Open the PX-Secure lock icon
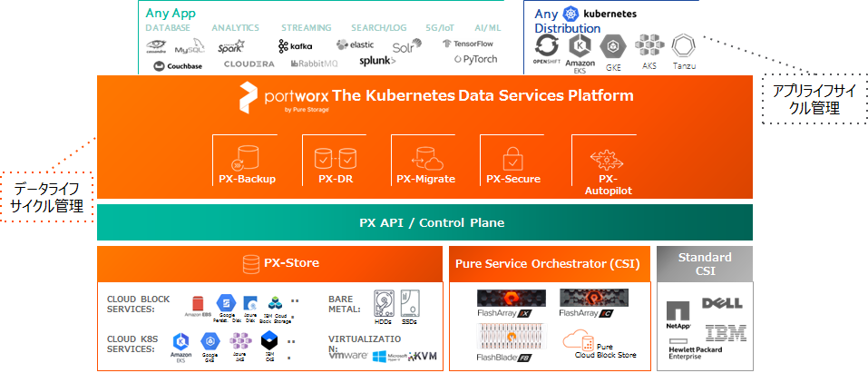Screen dimensions: 868x373 tap(512, 155)
